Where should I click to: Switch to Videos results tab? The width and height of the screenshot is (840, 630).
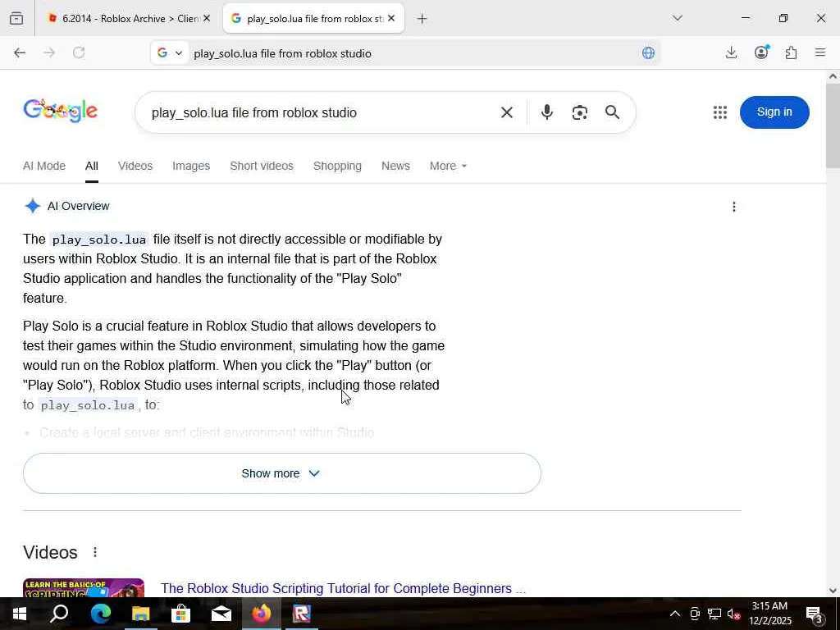[x=135, y=166]
